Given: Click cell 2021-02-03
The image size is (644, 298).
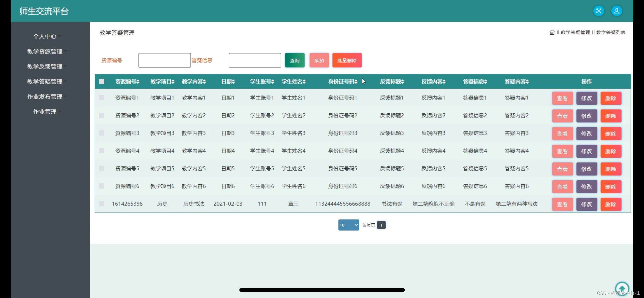Looking at the screenshot, I should pyautogui.click(x=228, y=204).
